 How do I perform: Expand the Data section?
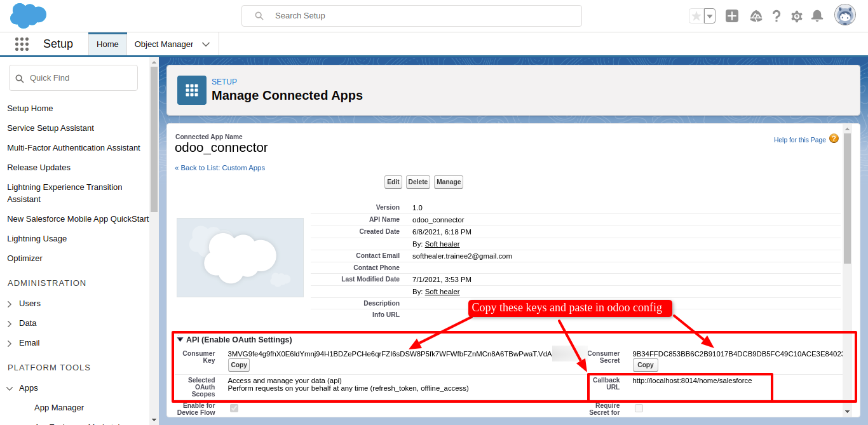[x=10, y=323]
